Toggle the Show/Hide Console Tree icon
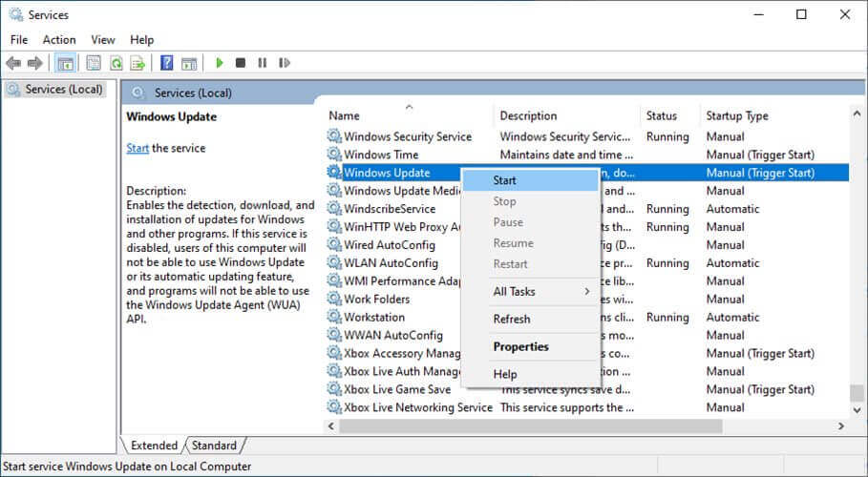The width and height of the screenshot is (868, 477). tap(65, 63)
